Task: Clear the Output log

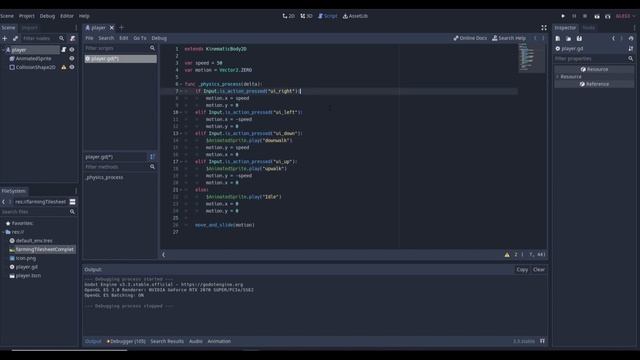Action: point(539,270)
